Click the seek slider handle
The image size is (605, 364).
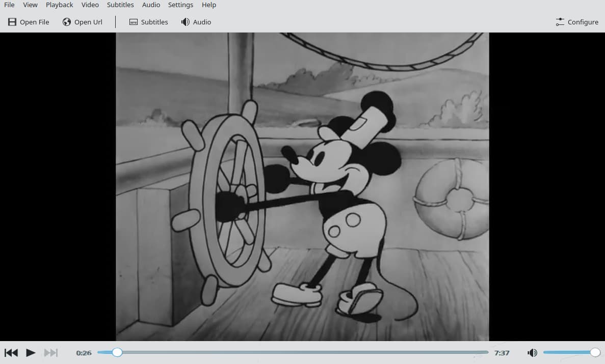coord(117,352)
